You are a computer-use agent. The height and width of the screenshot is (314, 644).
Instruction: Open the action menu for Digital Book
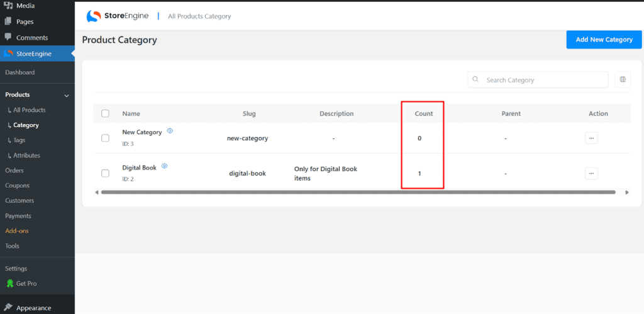pyautogui.click(x=591, y=173)
